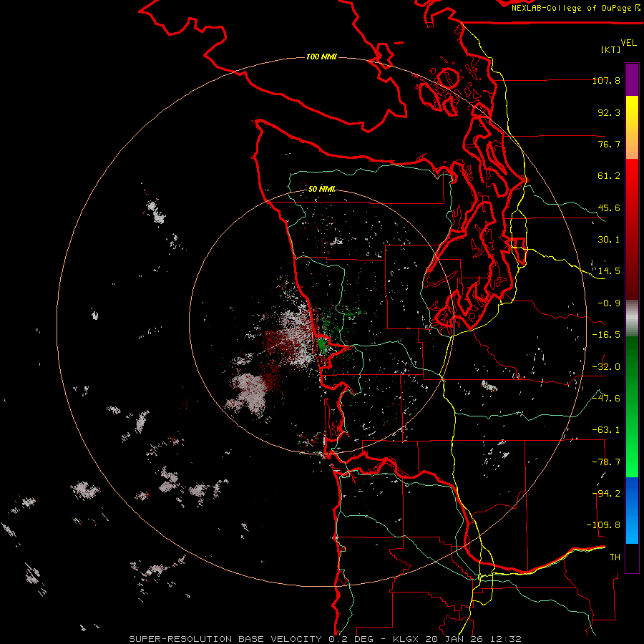Select the -47.6 value on the velocity scale
This screenshot has height=644, width=644.
pyautogui.click(x=606, y=399)
